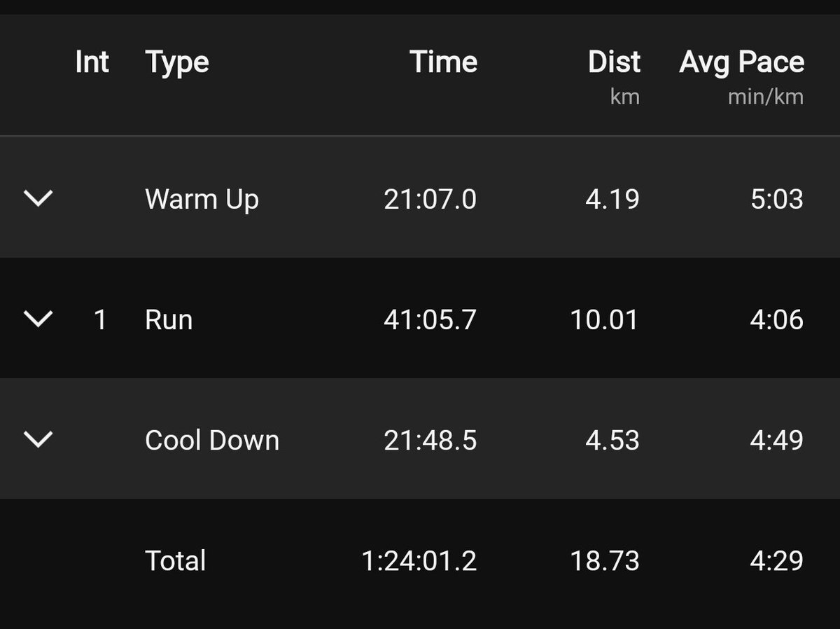Select the Total row label
This screenshot has height=629, width=840.
click(175, 561)
